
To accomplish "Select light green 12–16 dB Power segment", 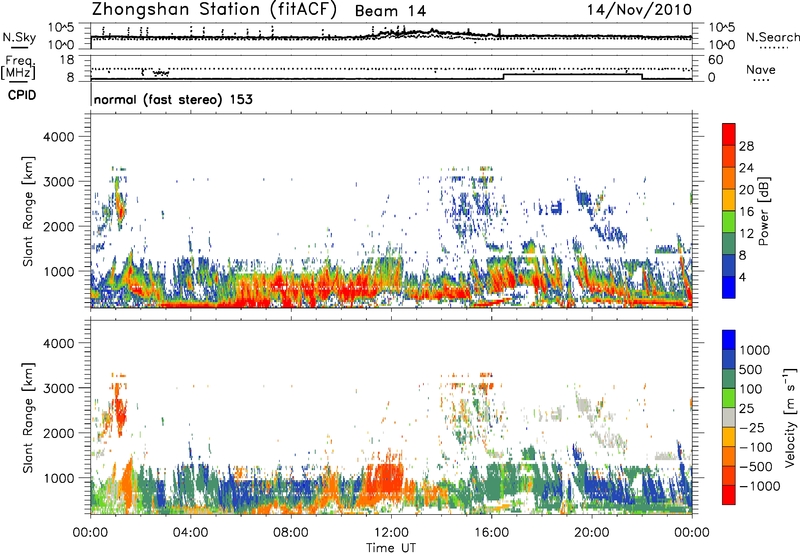I will [729, 222].
